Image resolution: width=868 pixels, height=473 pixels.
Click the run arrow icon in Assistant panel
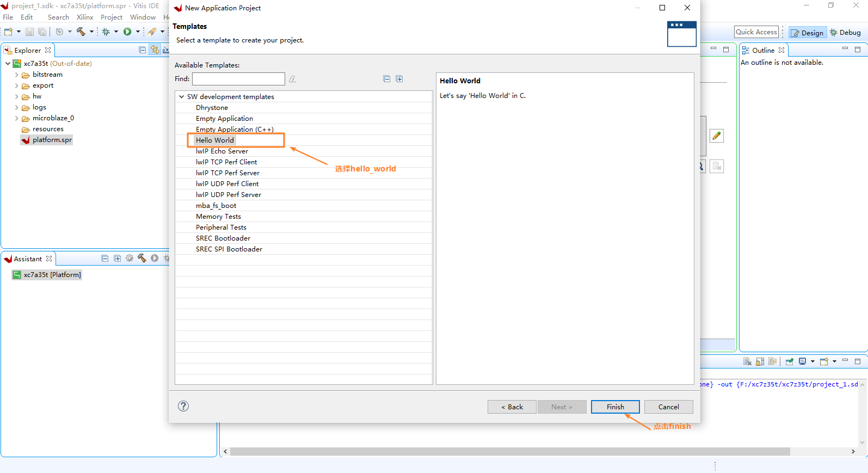tap(155, 259)
